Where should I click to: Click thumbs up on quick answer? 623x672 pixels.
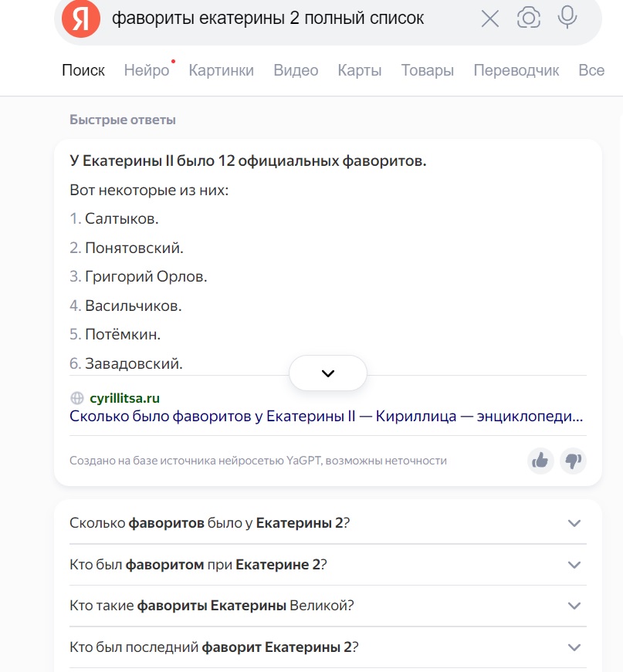[x=540, y=461]
